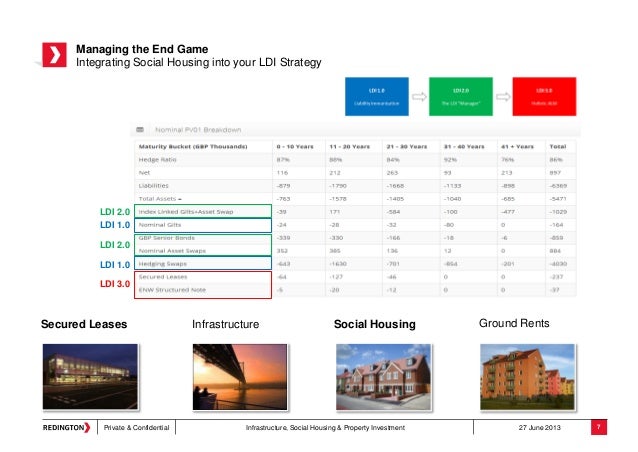
Task: Click the 'Total' column header
Action: click(557, 146)
